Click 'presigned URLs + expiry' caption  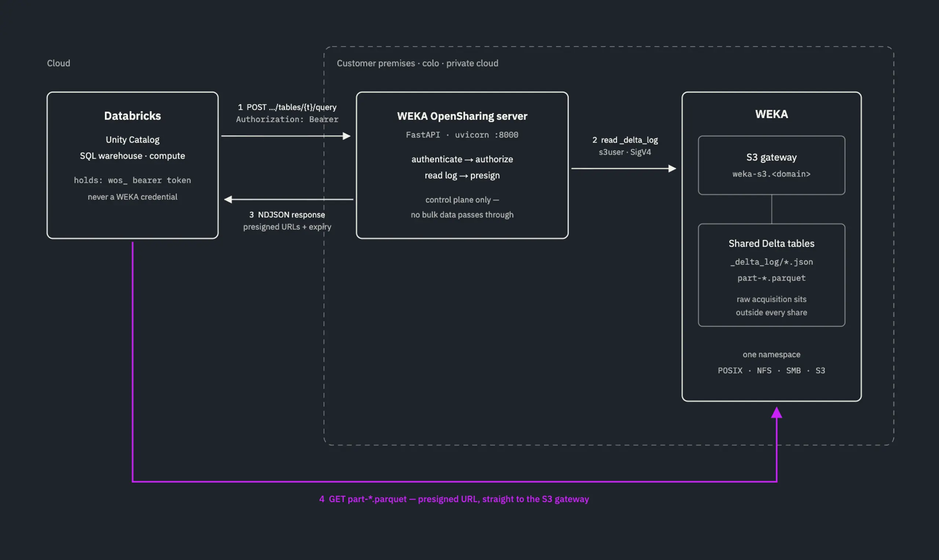tap(287, 227)
